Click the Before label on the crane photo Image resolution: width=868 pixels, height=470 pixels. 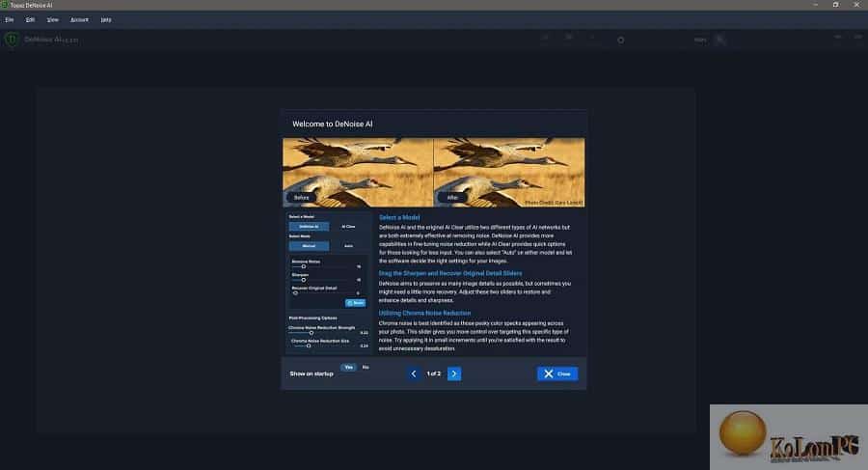point(301,197)
